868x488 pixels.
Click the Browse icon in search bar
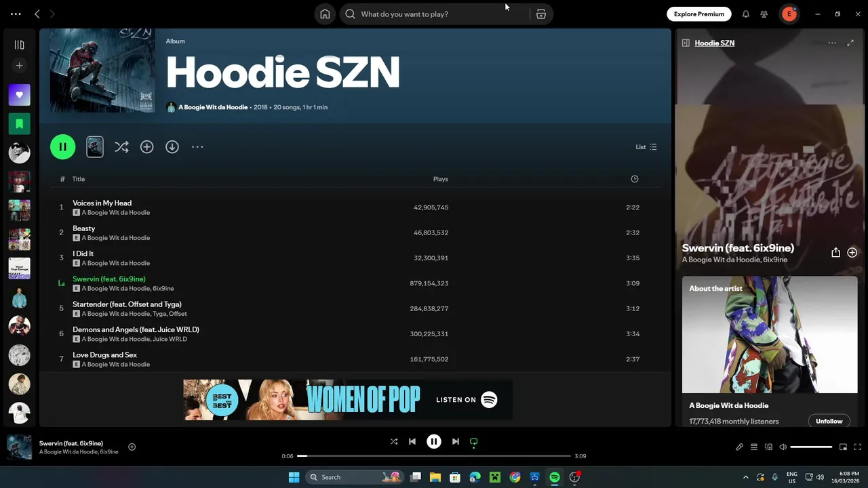(540, 14)
